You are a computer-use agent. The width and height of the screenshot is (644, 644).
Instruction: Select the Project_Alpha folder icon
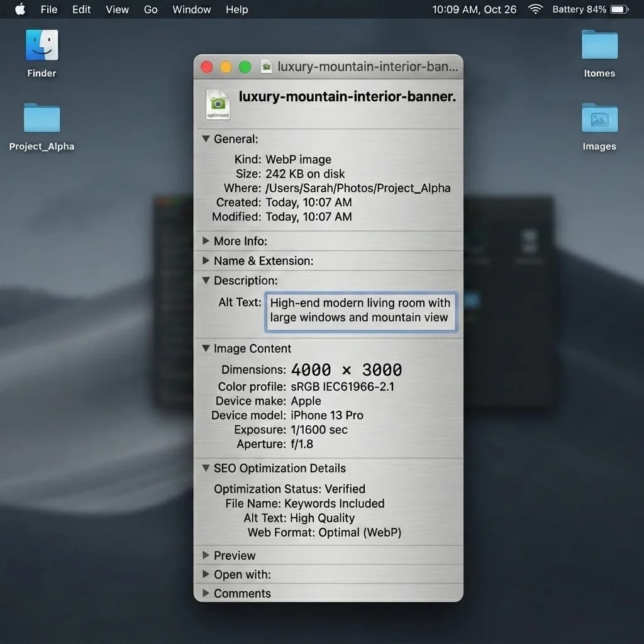[42, 118]
